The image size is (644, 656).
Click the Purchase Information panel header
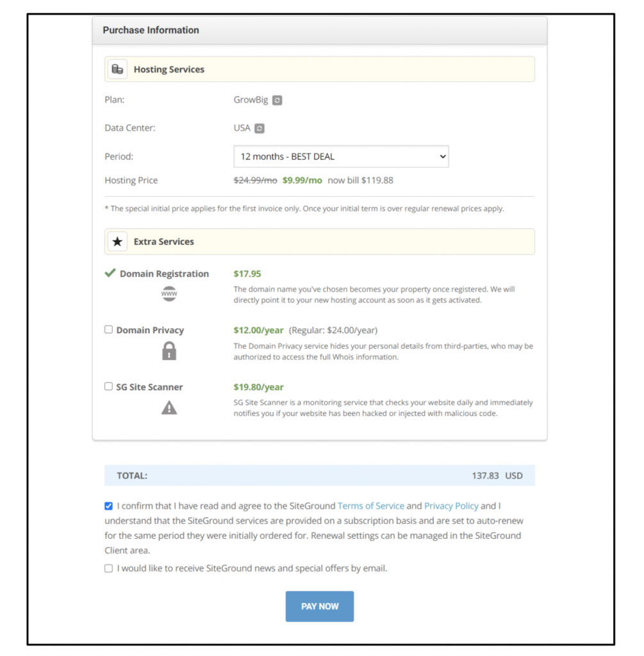coord(319,30)
